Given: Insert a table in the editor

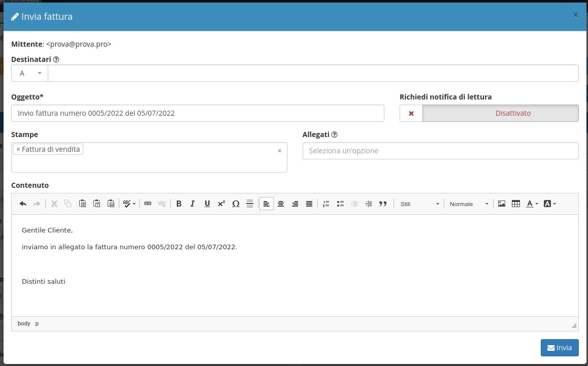Looking at the screenshot, I should pos(516,204).
